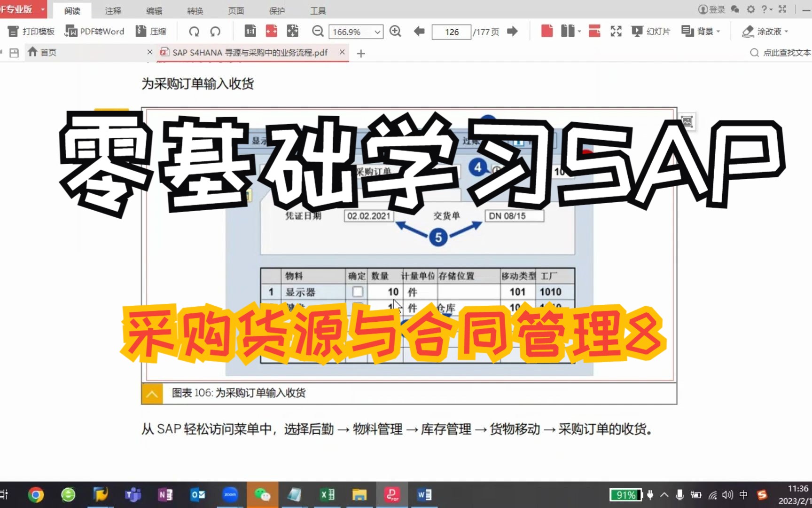Image resolution: width=812 pixels, height=508 pixels.
Task: Start 幻灯片 slideshow mode
Action: tap(650, 31)
